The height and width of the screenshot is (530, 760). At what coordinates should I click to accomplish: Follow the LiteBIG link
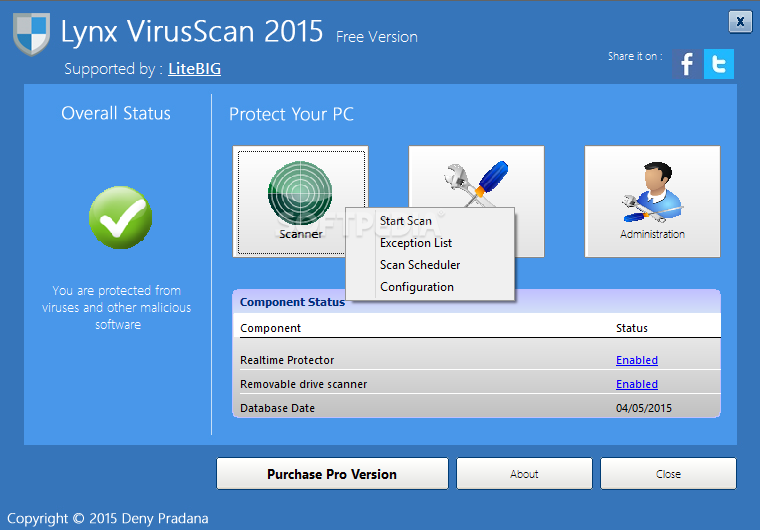tap(194, 69)
